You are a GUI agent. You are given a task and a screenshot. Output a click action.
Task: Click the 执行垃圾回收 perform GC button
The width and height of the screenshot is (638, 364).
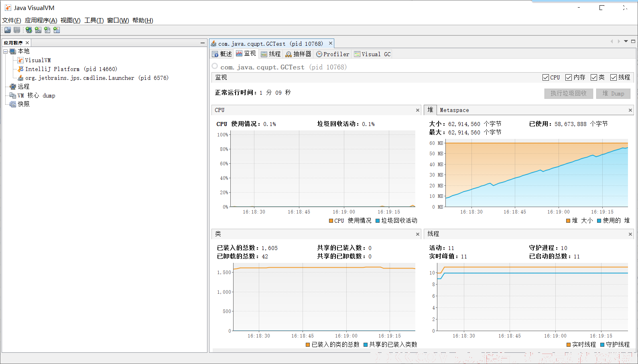(x=569, y=94)
